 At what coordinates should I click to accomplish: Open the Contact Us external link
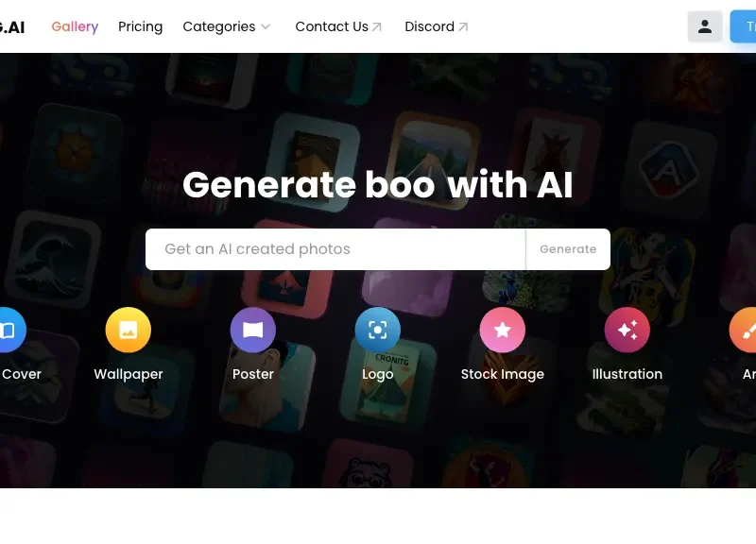click(338, 26)
